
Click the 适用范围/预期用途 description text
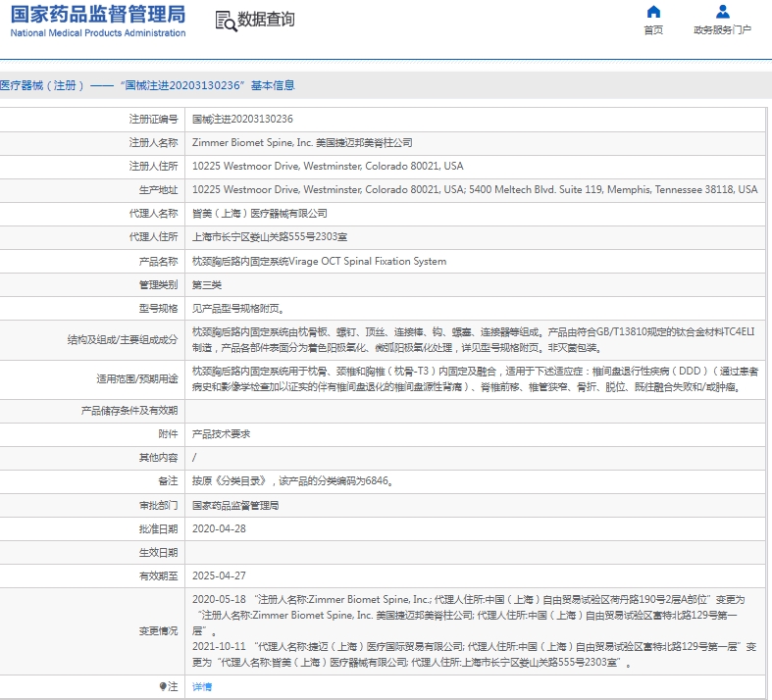click(475, 379)
